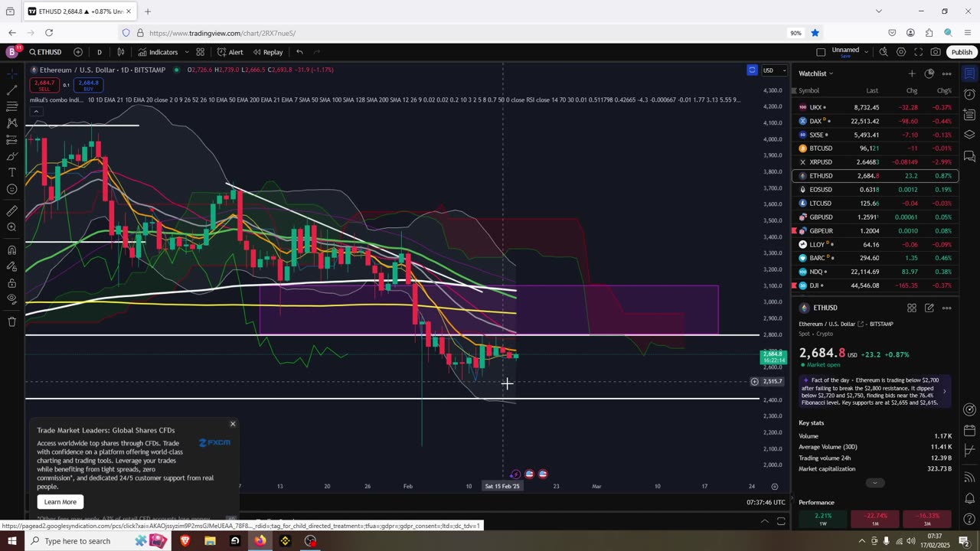
Task: Open chart settings hexagon icon
Action: coord(900,52)
